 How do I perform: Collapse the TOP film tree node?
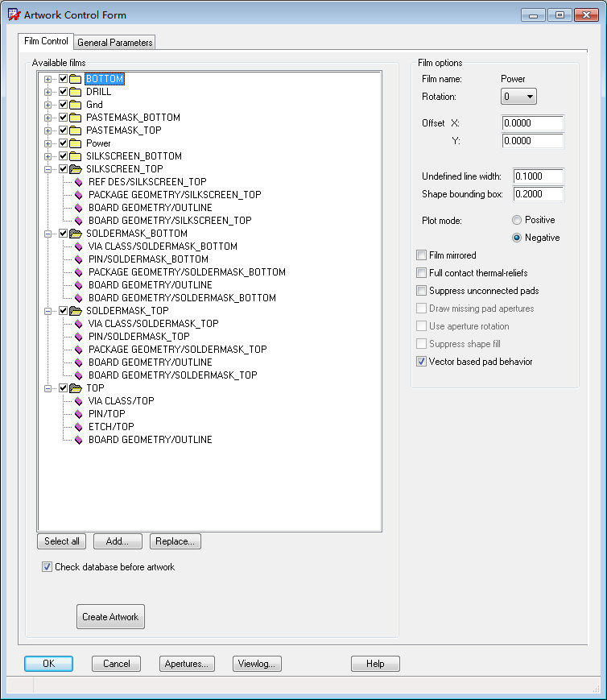47,388
